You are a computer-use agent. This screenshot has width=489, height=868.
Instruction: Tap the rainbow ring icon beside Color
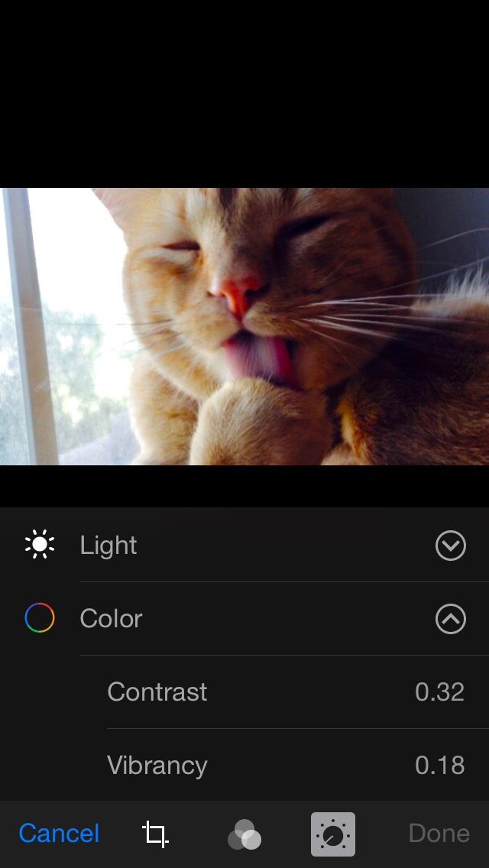click(x=40, y=618)
